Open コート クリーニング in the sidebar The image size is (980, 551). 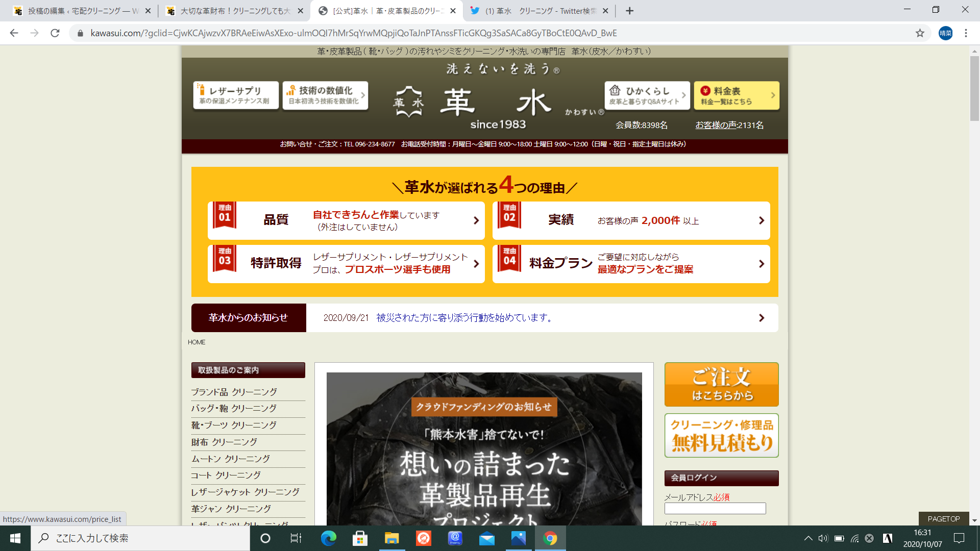tap(226, 475)
